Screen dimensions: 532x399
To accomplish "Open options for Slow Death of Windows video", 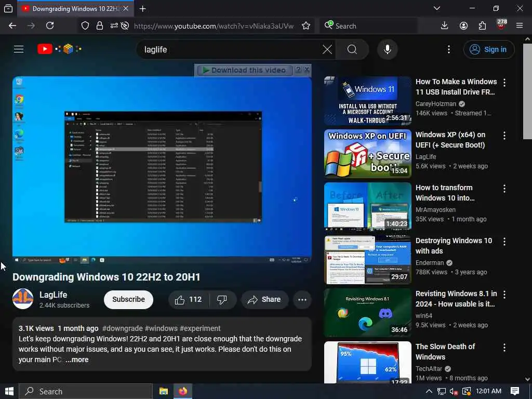I will point(504,347).
